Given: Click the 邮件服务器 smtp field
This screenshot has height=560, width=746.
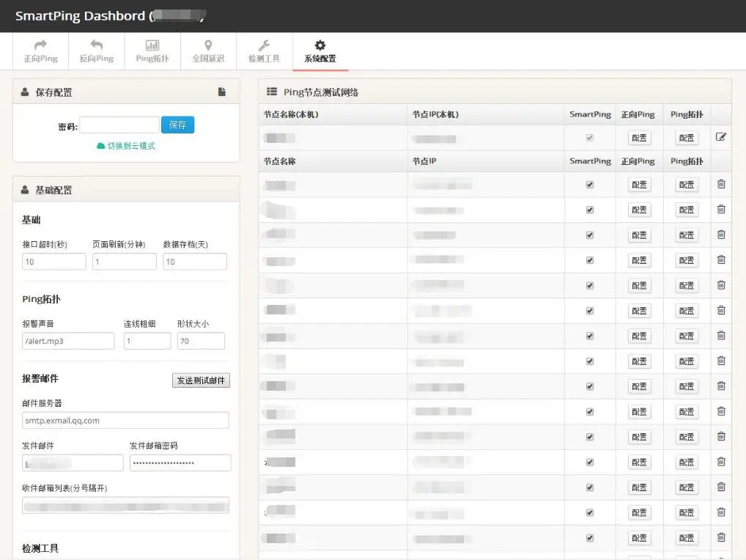Looking at the screenshot, I should pos(125,420).
